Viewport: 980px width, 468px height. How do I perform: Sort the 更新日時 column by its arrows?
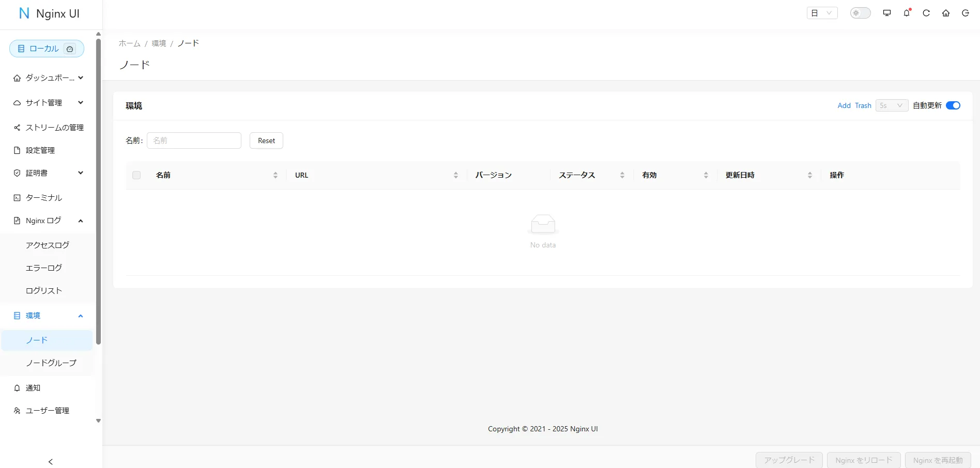point(810,175)
